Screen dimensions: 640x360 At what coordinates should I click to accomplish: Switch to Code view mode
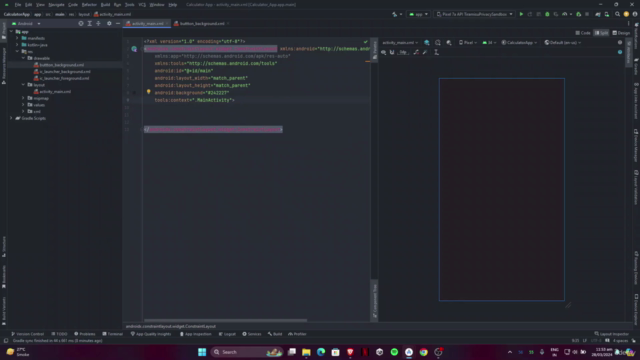tap(583, 33)
